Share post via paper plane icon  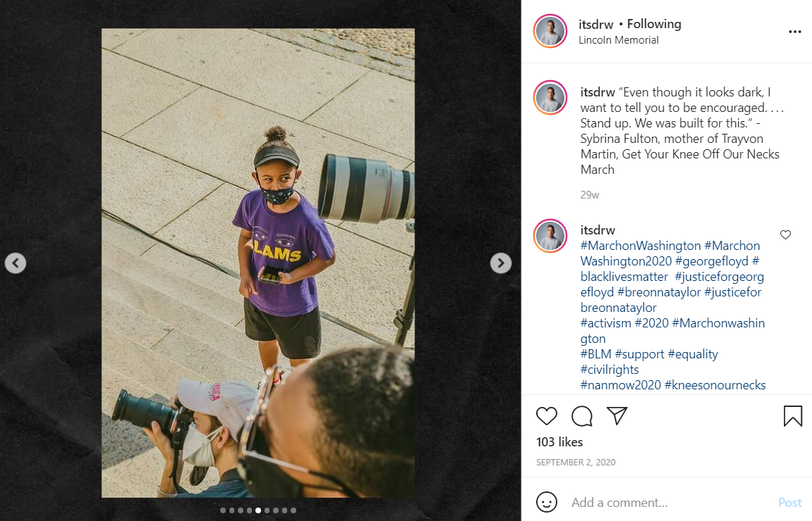click(x=617, y=416)
